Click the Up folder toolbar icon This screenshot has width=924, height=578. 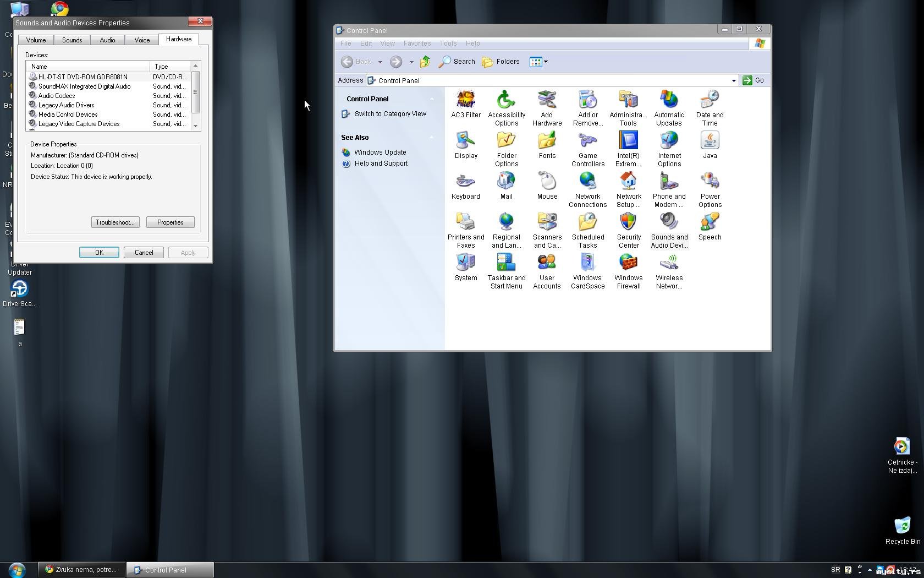[425, 62]
